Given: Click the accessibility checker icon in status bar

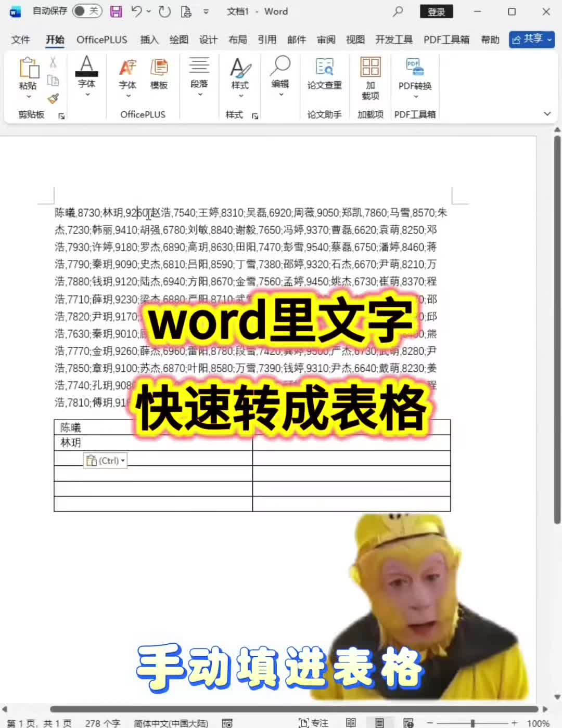Looking at the screenshot, I should click(x=227, y=723).
